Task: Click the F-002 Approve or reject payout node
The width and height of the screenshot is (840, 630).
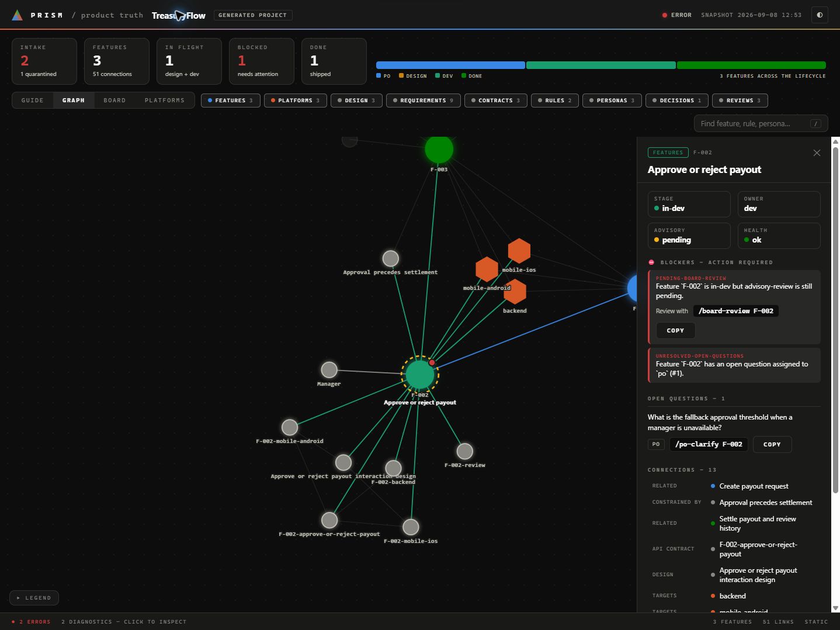Action: click(x=419, y=375)
